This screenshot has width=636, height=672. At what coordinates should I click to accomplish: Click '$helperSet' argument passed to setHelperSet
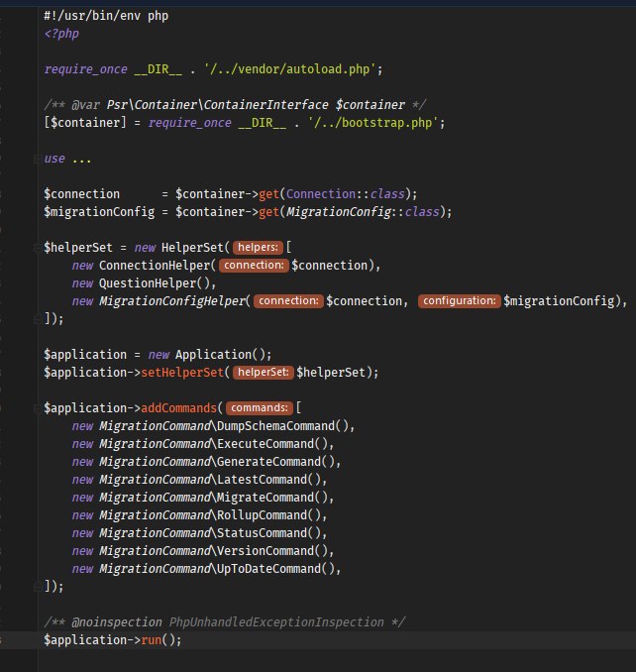coord(331,372)
